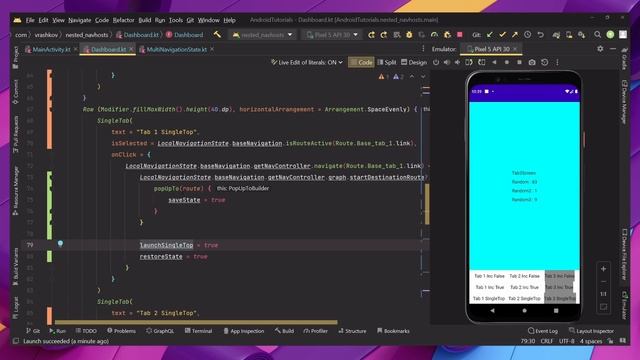This screenshot has height=360, width=640.
Task: Zoom in emulator with plus button
Action: pyautogui.click(x=603, y=269)
